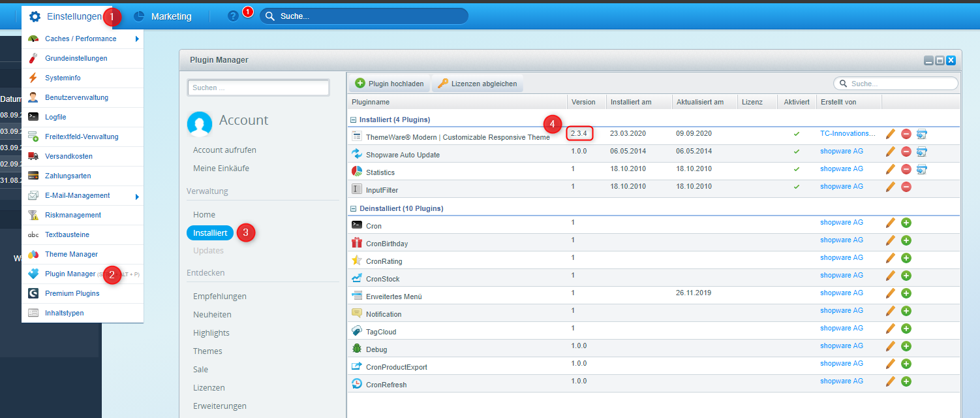Select the Theme Manager entry icon

(x=33, y=254)
